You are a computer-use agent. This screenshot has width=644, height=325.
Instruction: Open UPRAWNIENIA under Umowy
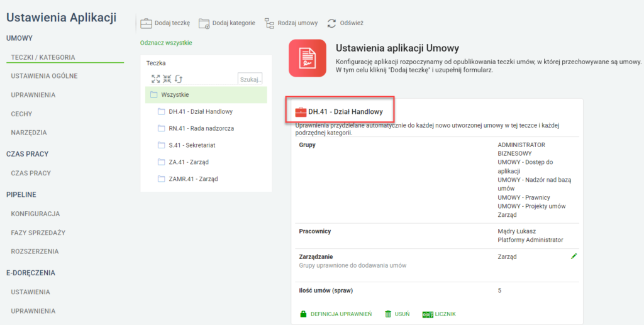click(33, 95)
